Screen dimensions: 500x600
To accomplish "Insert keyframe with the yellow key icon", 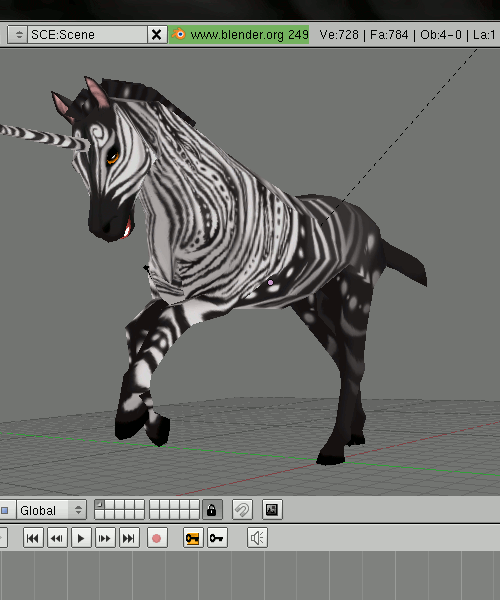I will 193,538.
